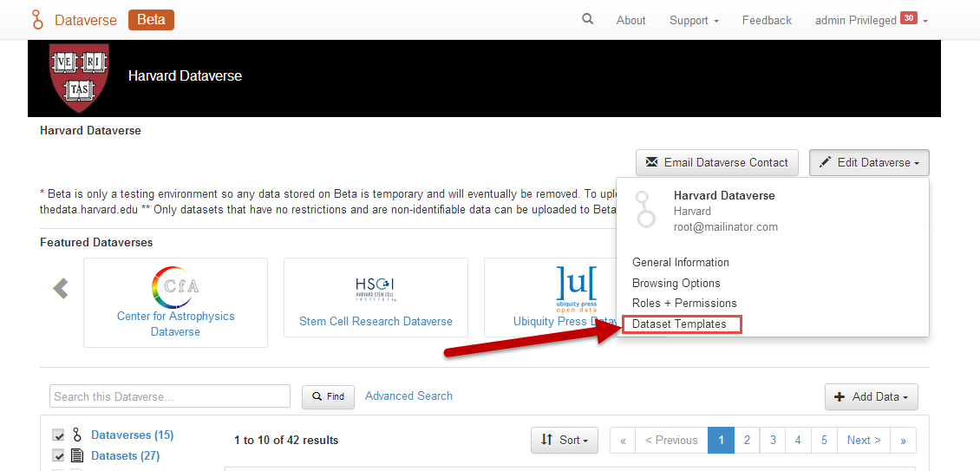Click the left carousel chevron in Featured Dataverses

tap(61, 288)
